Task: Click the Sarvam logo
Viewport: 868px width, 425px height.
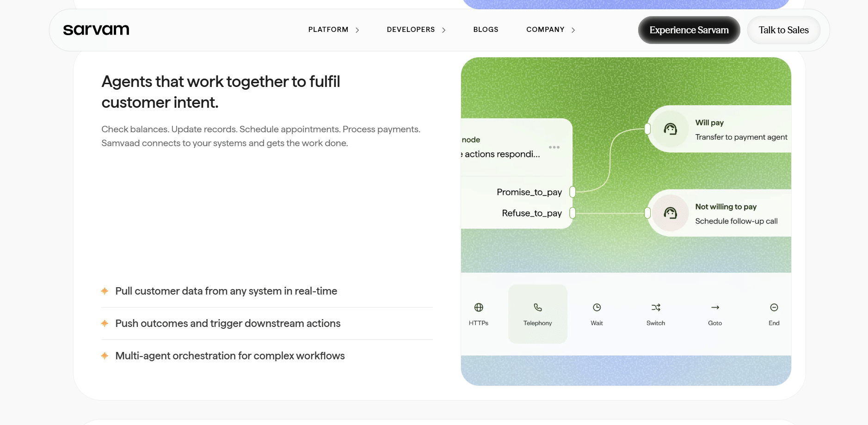Action: (96, 30)
